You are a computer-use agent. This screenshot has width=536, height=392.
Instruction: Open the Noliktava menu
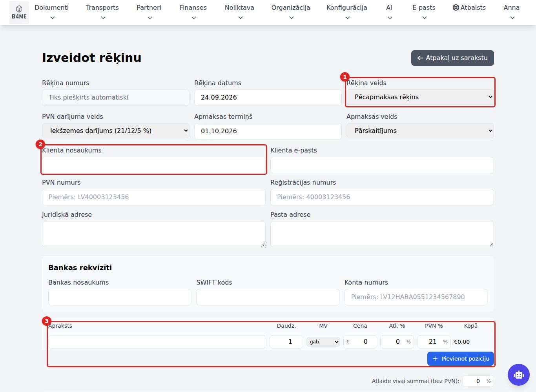239,12
